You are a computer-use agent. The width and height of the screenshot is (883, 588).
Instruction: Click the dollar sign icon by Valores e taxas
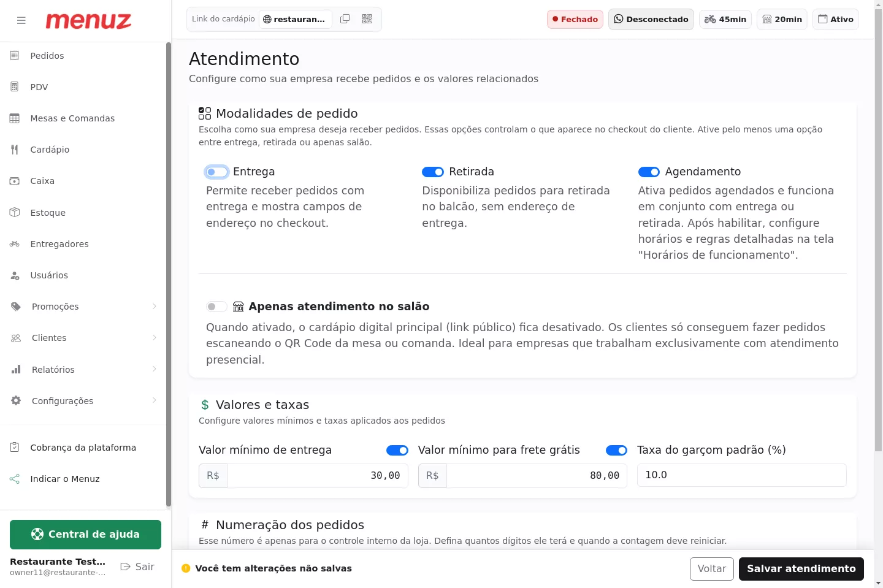coord(205,405)
